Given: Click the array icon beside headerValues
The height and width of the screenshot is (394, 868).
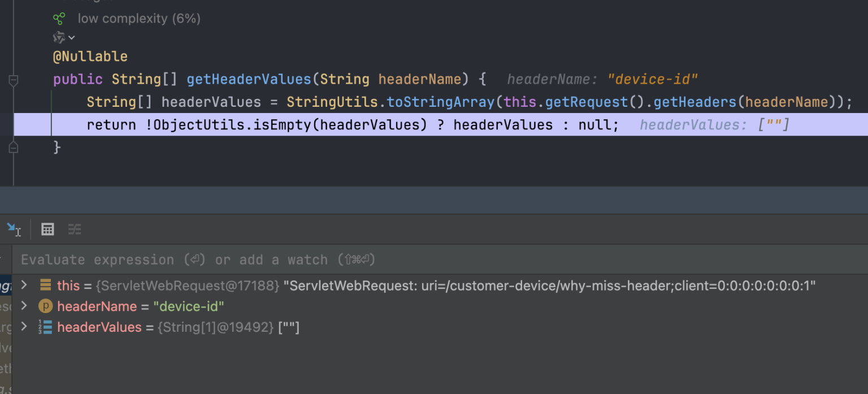Looking at the screenshot, I should (45, 327).
